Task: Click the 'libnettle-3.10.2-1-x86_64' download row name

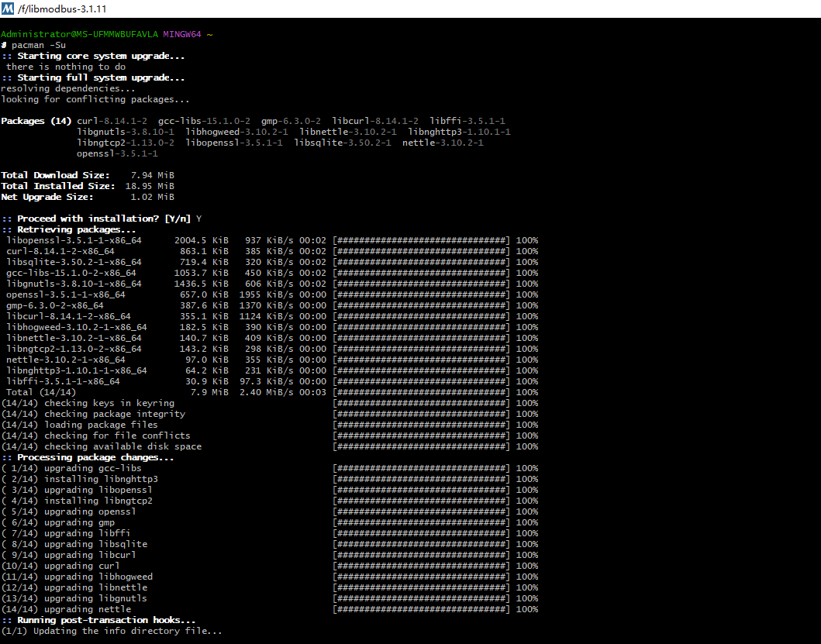Action: point(74,338)
